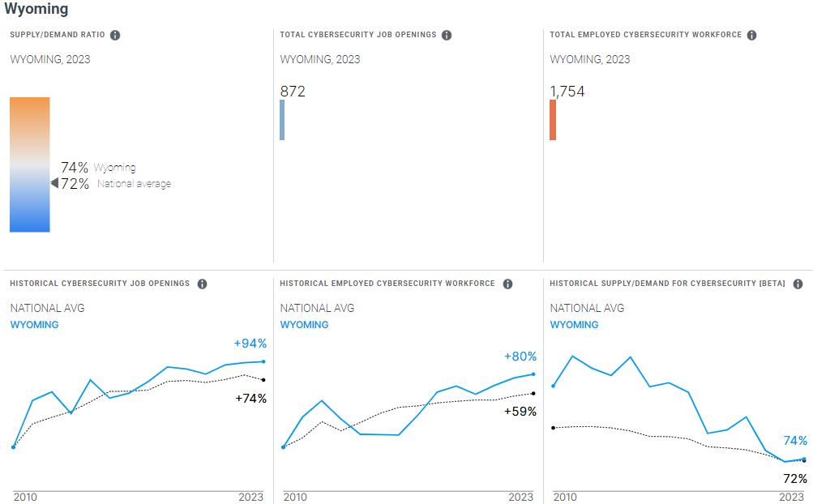Click info icon for Total Employed Cybersecurity Workforce
This screenshot has height=504, width=813.
[751, 35]
